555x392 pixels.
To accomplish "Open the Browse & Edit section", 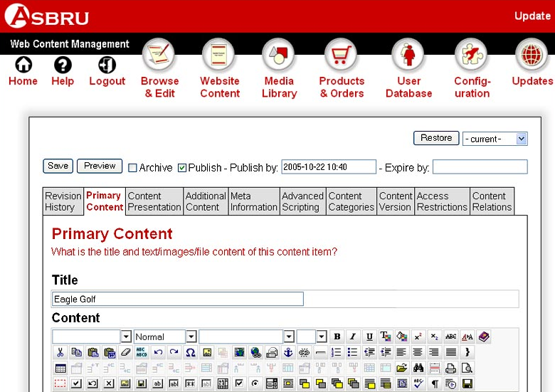I will (x=159, y=70).
